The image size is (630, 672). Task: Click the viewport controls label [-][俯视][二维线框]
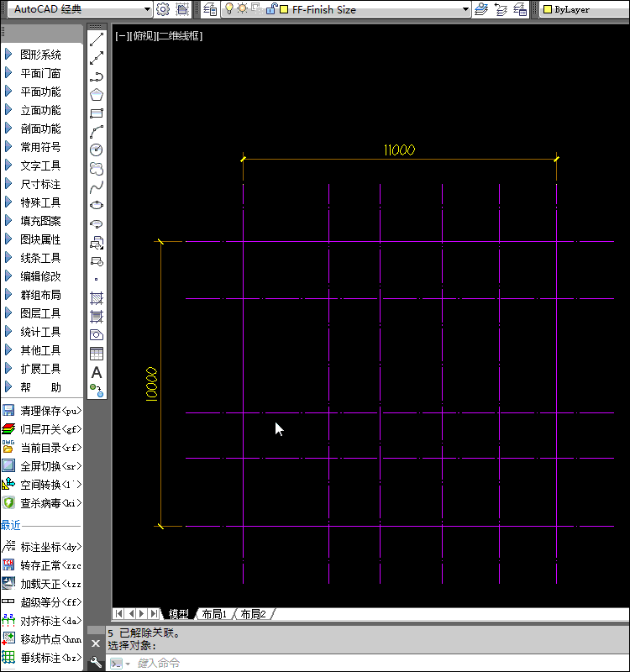click(159, 36)
